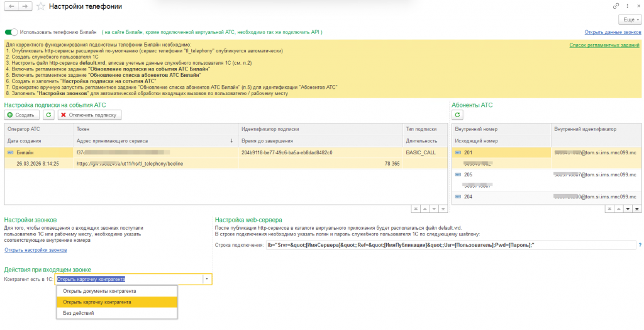
Task: Click the Билайн row record icon
Action: (x=10, y=152)
